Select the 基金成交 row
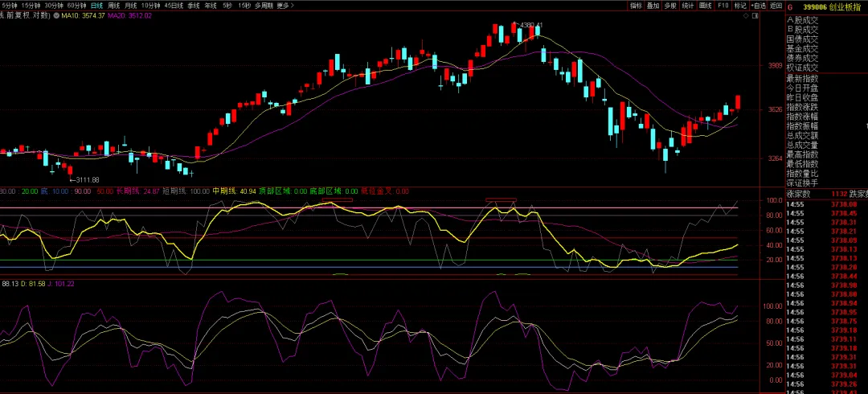This screenshot has width=868, height=394. click(802, 49)
